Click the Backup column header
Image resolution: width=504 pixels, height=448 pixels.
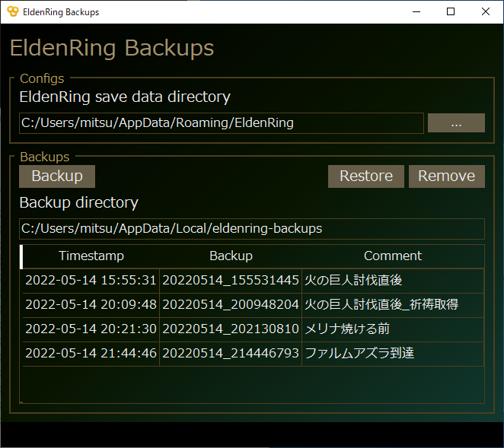[231, 256]
